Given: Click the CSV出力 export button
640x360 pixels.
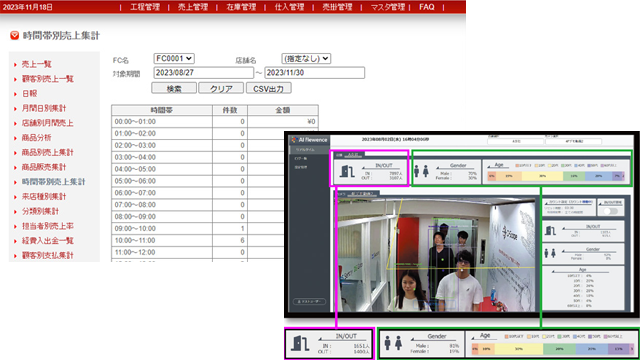Looking at the screenshot, I should (269, 88).
